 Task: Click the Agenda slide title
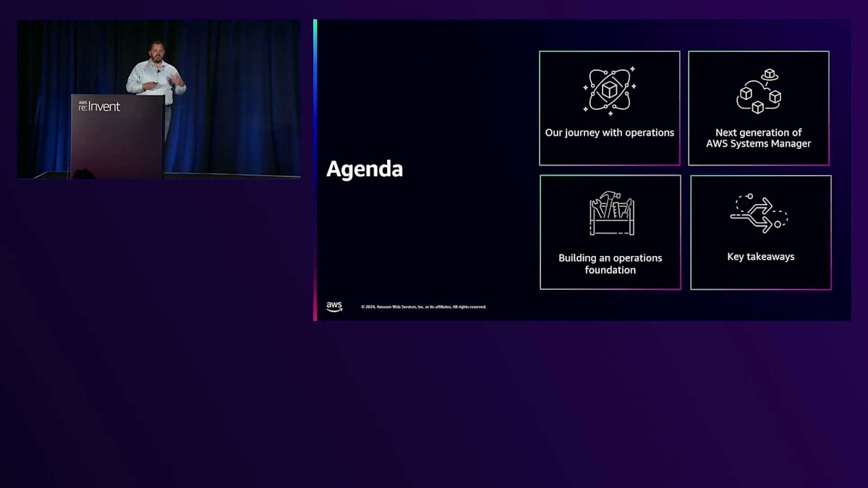tap(365, 169)
